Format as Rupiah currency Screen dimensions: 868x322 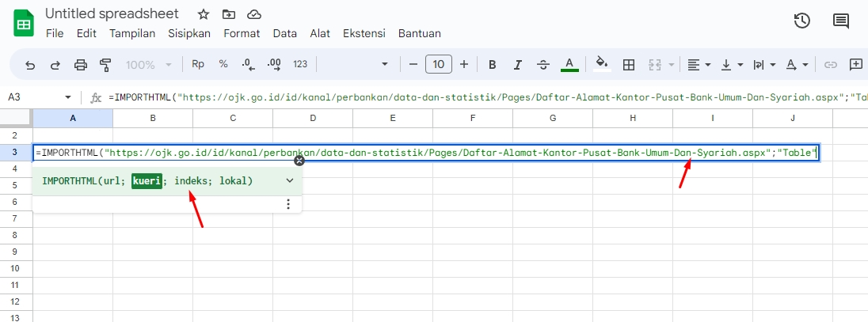(x=198, y=64)
